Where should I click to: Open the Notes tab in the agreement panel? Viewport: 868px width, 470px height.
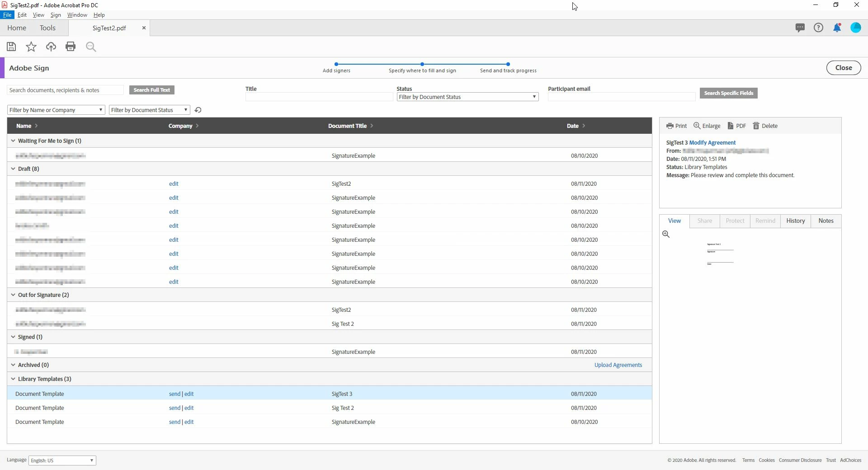click(826, 221)
